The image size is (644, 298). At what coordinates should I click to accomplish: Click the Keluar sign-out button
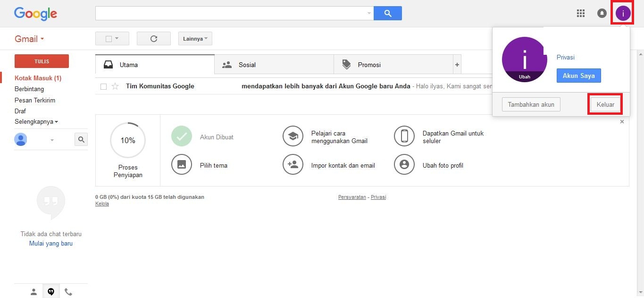click(605, 104)
